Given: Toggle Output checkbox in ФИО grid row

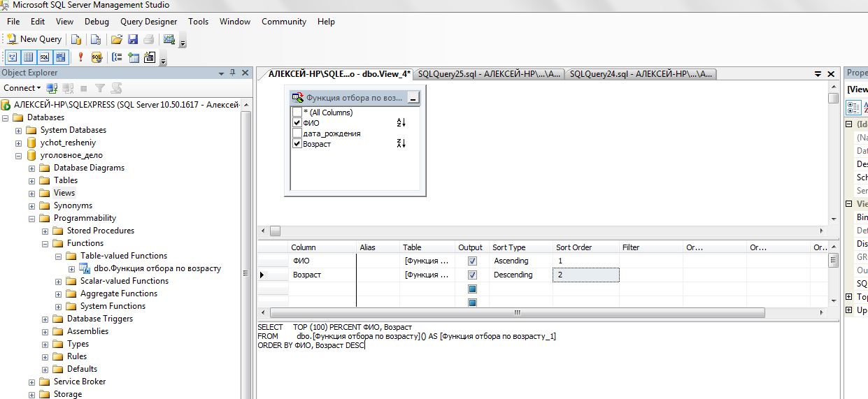Looking at the screenshot, I should pyautogui.click(x=472, y=261).
